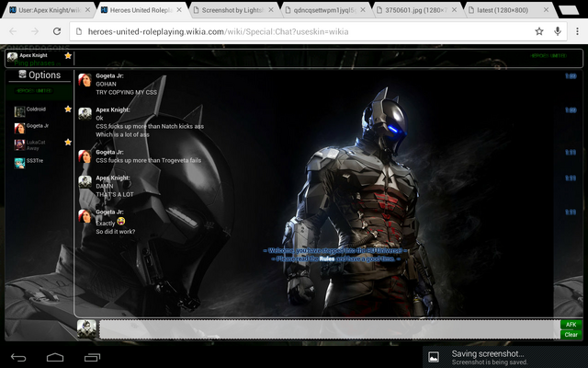This screenshot has height=368, width=588.
Task: Open a new tab with the blank tab button
Action: (569, 10)
